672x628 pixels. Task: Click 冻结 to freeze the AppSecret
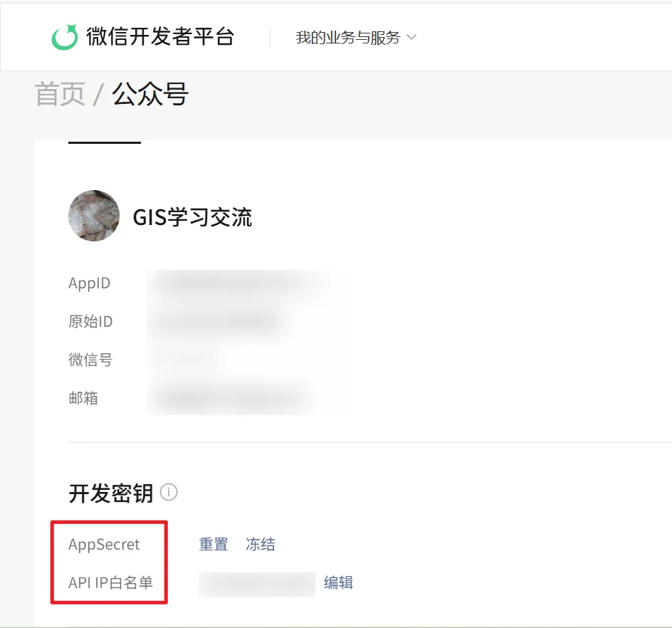260,545
